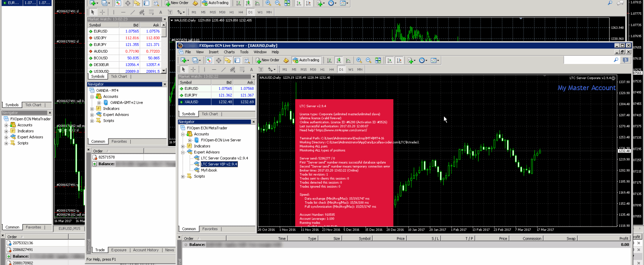Switch to candlestick chart in FXOpen-ECN Live Server toolbar
This screenshot has height=265, width=644.
click(339, 60)
